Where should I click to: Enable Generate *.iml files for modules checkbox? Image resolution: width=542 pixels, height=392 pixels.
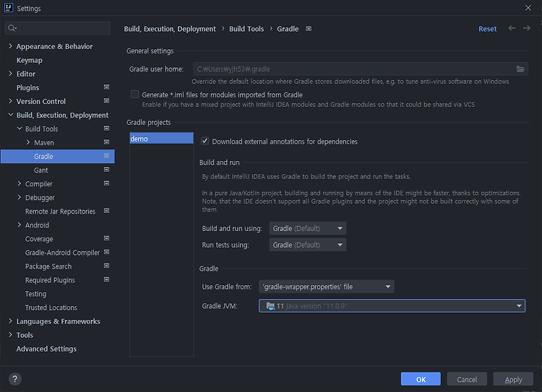pos(135,95)
